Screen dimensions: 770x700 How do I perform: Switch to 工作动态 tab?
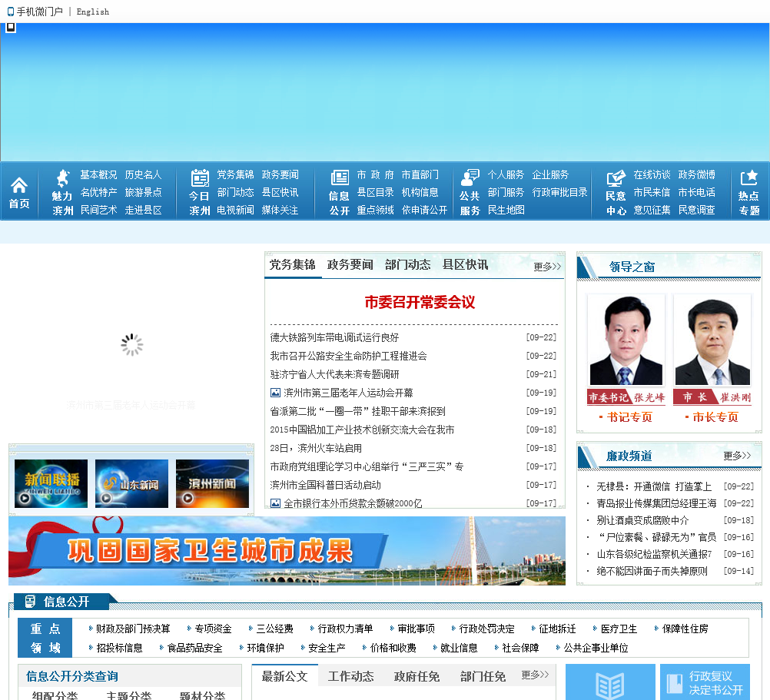pyautogui.click(x=350, y=677)
